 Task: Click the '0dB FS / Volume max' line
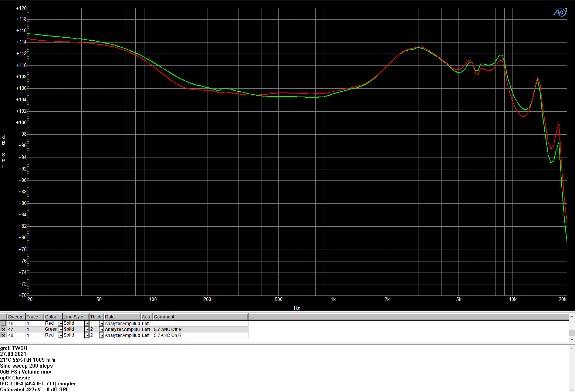coord(26,372)
